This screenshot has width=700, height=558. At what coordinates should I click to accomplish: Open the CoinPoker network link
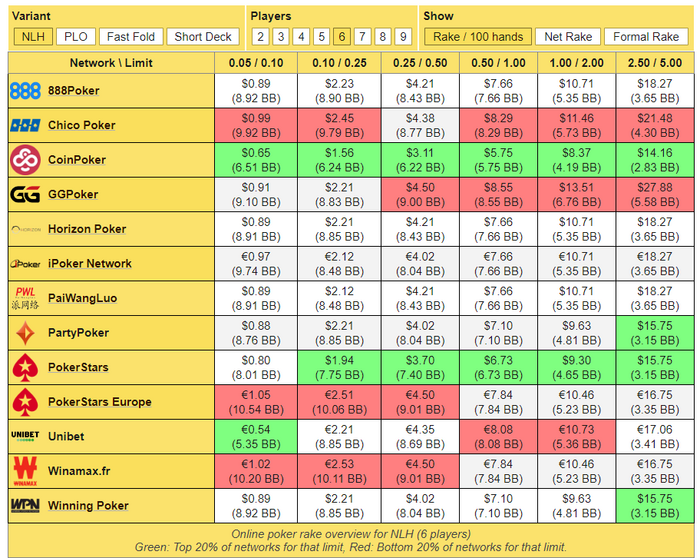click(77, 160)
